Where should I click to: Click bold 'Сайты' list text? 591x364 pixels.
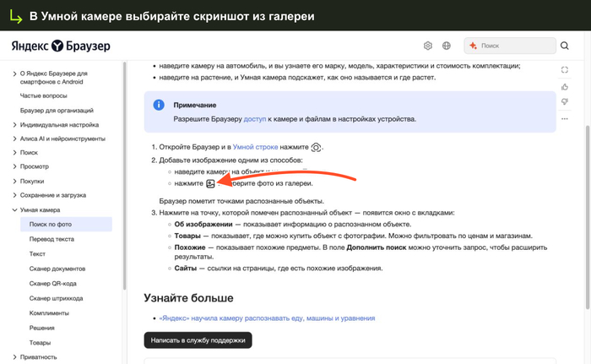(x=186, y=269)
